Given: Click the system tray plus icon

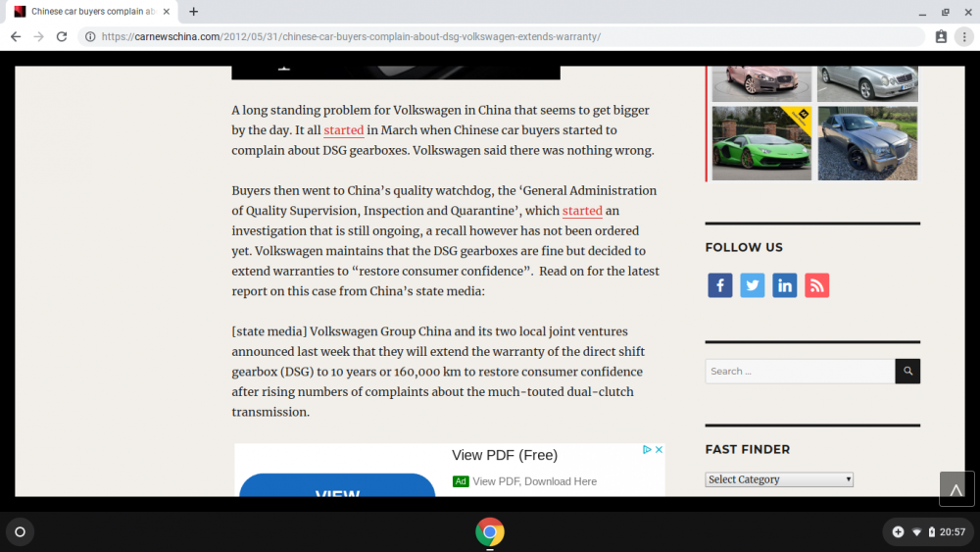Looking at the screenshot, I should 898,532.
